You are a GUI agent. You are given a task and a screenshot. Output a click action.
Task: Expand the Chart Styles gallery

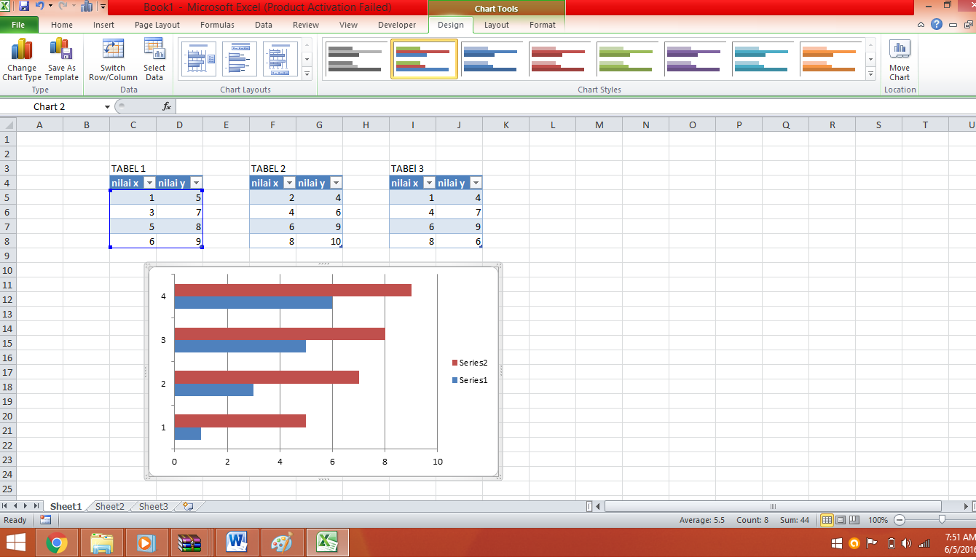click(x=870, y=74)
